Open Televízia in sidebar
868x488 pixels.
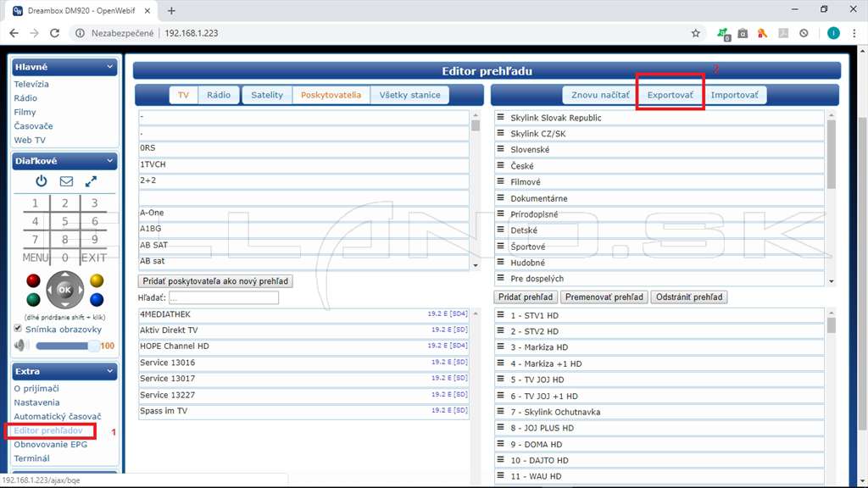click(x=31, y=84)
